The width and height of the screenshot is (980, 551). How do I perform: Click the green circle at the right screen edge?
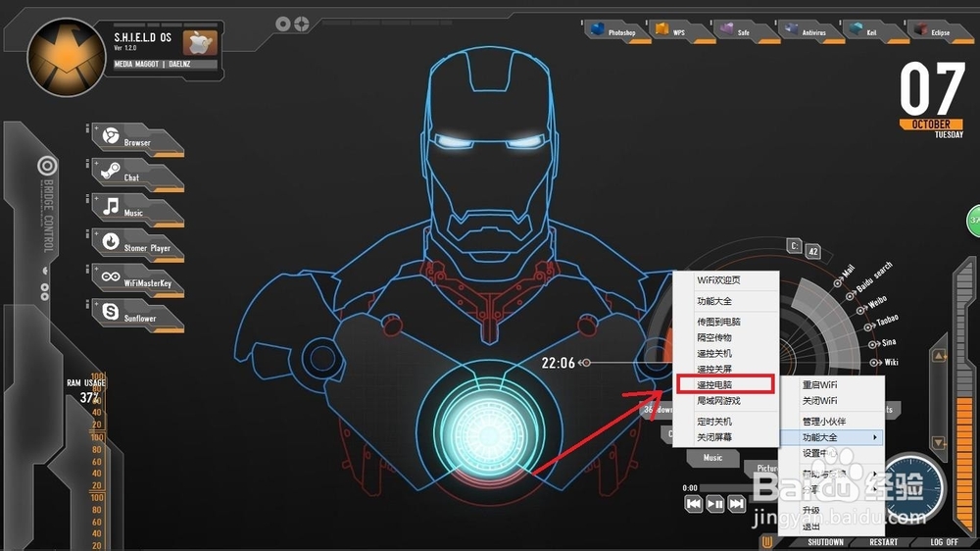pyautogui.click(x=974, y=221)
